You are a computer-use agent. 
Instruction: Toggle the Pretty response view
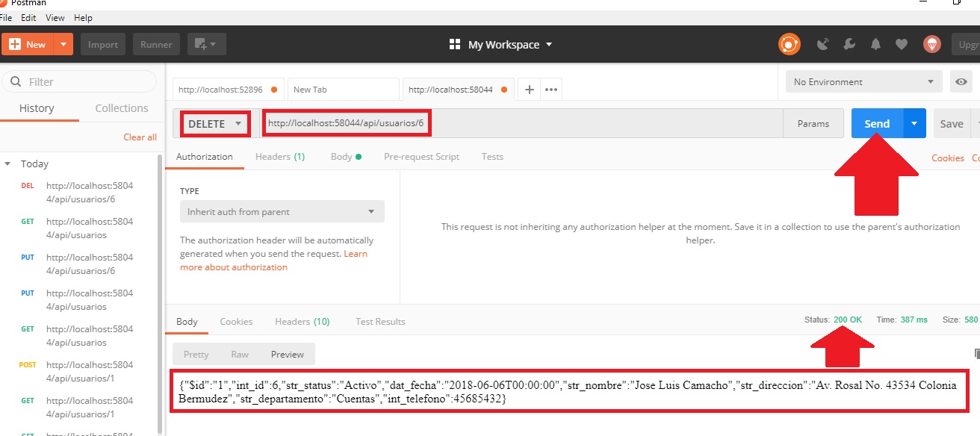195,354
